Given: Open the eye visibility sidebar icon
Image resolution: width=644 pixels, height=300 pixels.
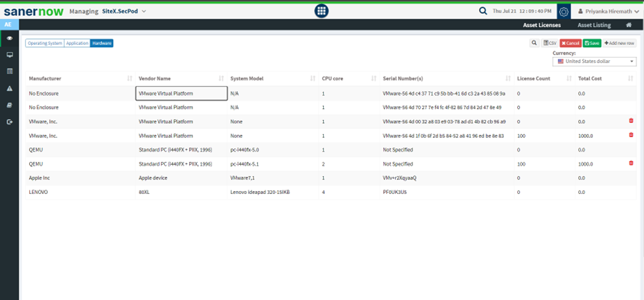Looking at the screenshot, I should (x=10, y=38).
